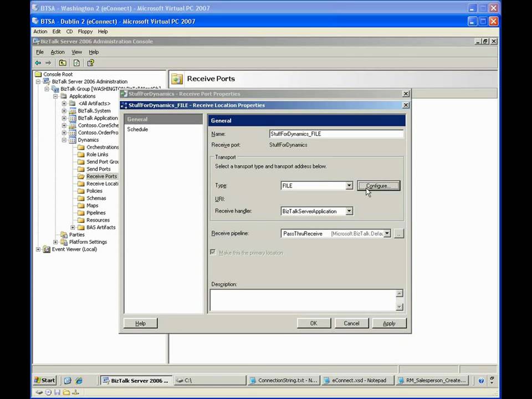The image size is (532, 399).
Task: Expand the Platform Settings node
Action: [x=55, y=242]
